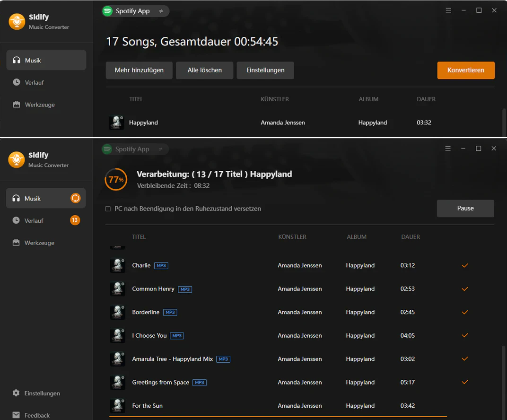
Task: Click the clock icon in upper window sidebar
Action: tap(17, 82)
